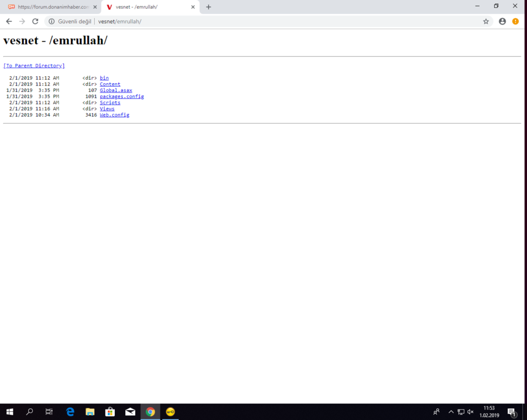Click the 1091 file size value
The image size is (527, 420).
point(91,97)
